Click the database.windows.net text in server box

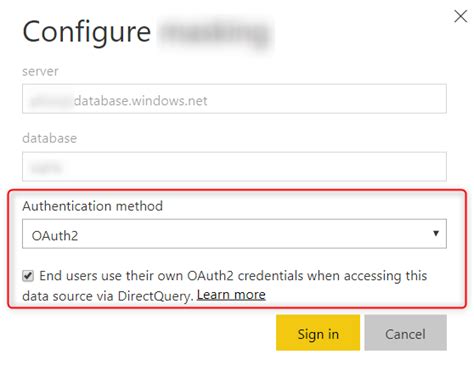click(x=140, y=100)
